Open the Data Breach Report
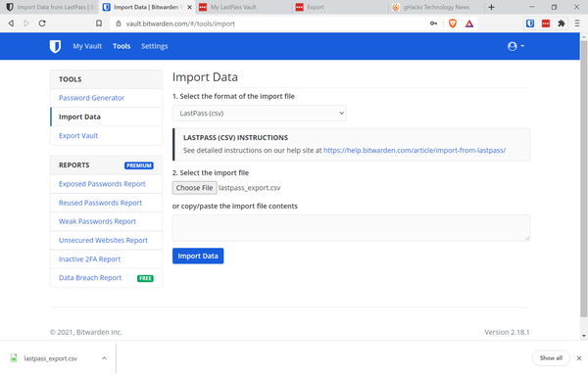Image resolution: width=588 pixels, height=376 pixels. 90,277
